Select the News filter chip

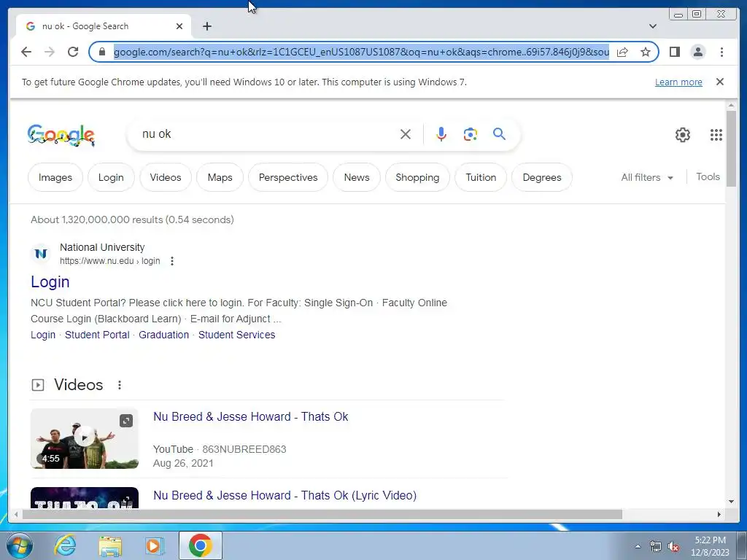coord(356,177)
